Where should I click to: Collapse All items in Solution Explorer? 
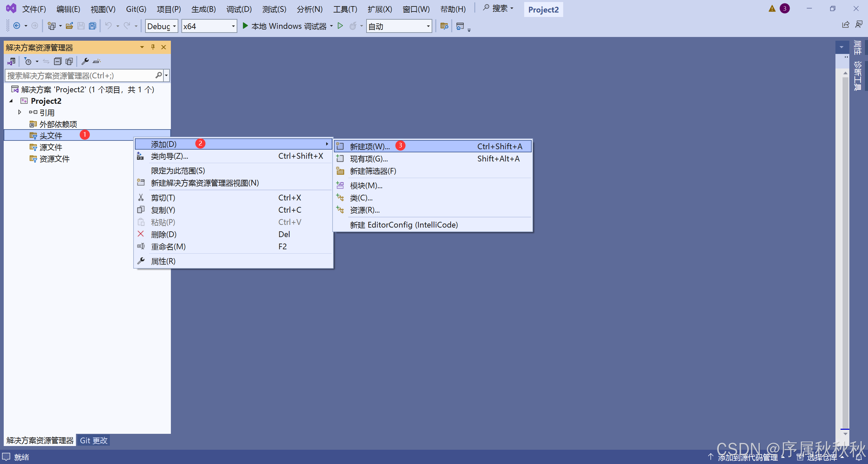pyautogui.click(x=58, y=61)
